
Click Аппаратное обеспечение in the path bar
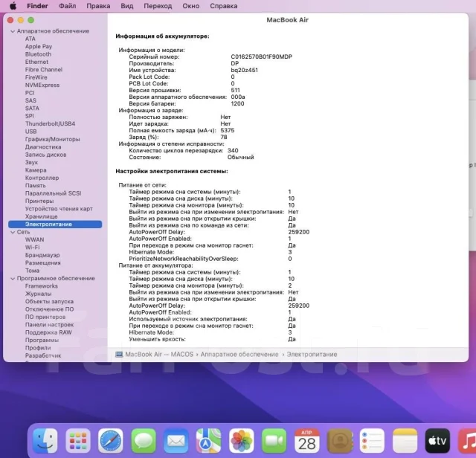239,354
